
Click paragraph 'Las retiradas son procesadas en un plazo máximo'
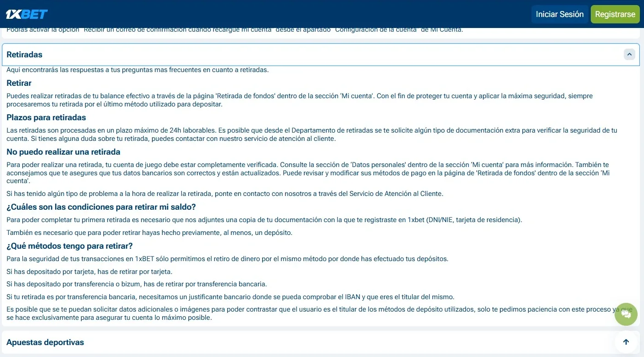[312, 134]
